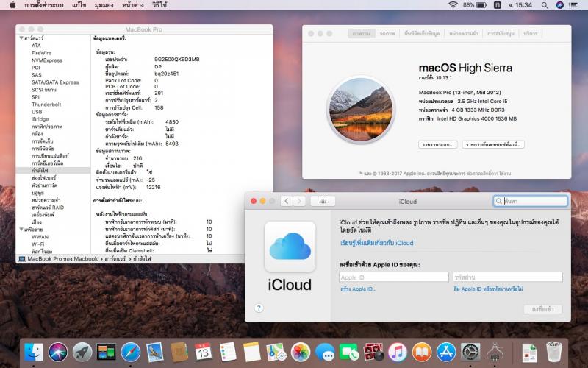Select Thunderbolt in System Information sidebar
Viewport: 588px width, 368px height.
46,105
